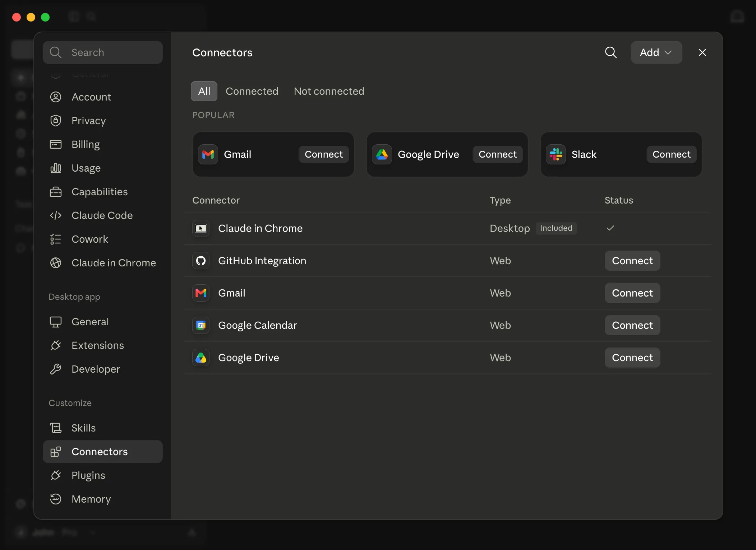The height and width of the screenshot is (550, 756).
Task: Switch to the All filter tab
Action: (x=204, y=91)
